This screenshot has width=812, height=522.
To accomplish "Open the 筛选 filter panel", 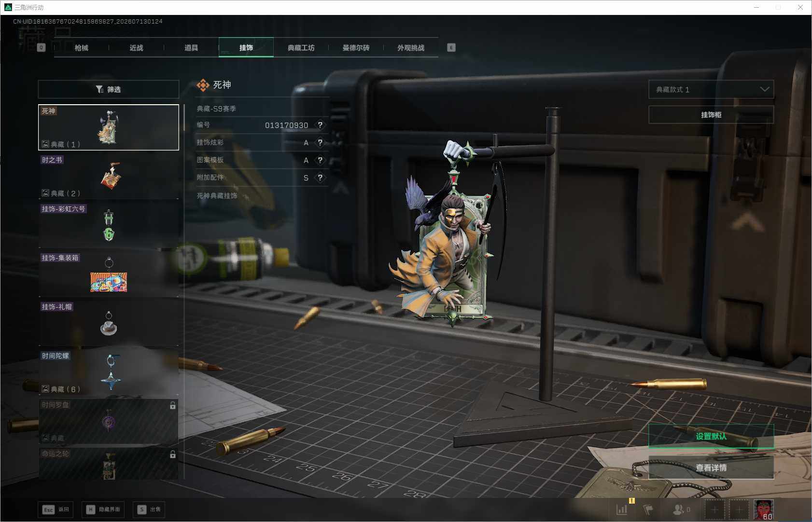I will pyautogui.click(x=109, y=89).
